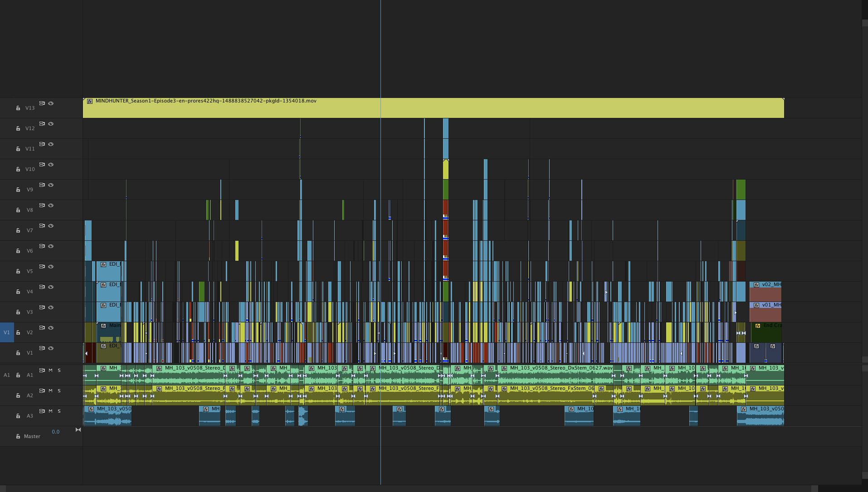
Task: Hide track V12 output with eye icon
Action: coord(51,124)
